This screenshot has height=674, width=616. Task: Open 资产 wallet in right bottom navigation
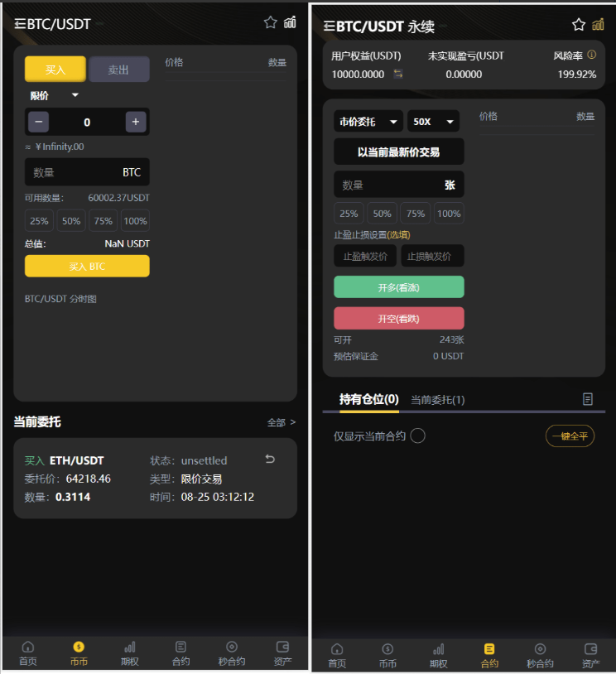coord(590,656)
